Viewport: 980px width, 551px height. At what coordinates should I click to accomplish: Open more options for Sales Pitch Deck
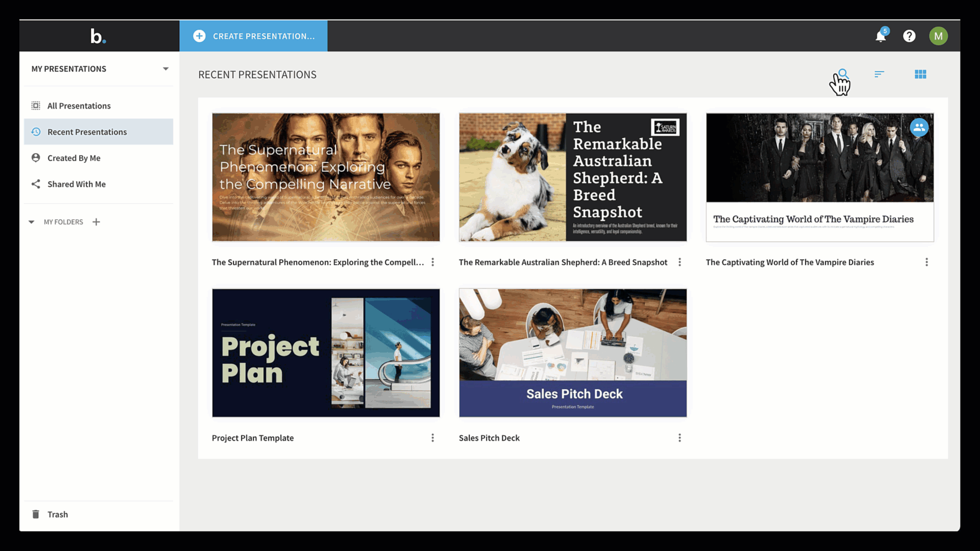tap(679, 438)
